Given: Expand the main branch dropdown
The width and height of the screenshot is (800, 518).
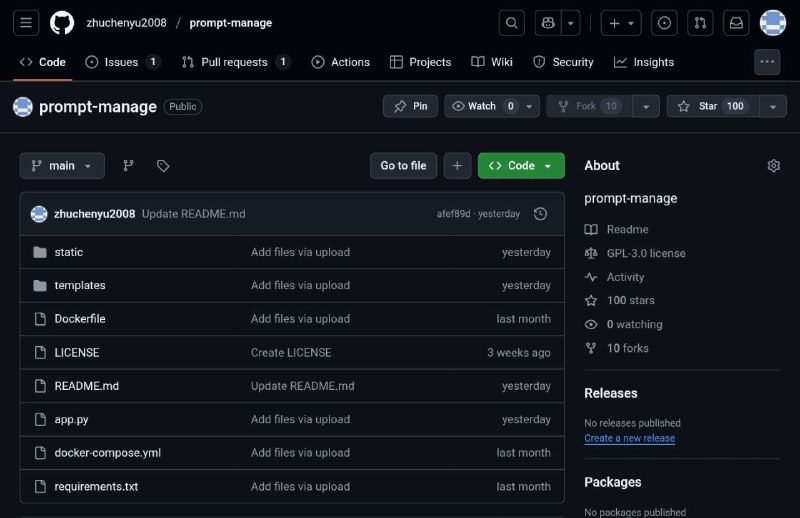Looking at the screenshot, I should click(x=62, y=166).
